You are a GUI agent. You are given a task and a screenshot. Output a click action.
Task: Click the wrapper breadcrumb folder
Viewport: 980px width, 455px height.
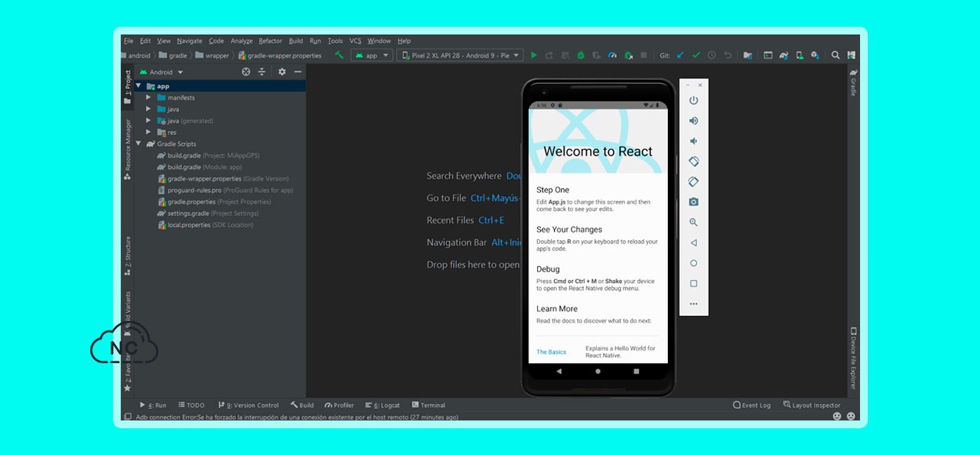[x=212, y=56]
